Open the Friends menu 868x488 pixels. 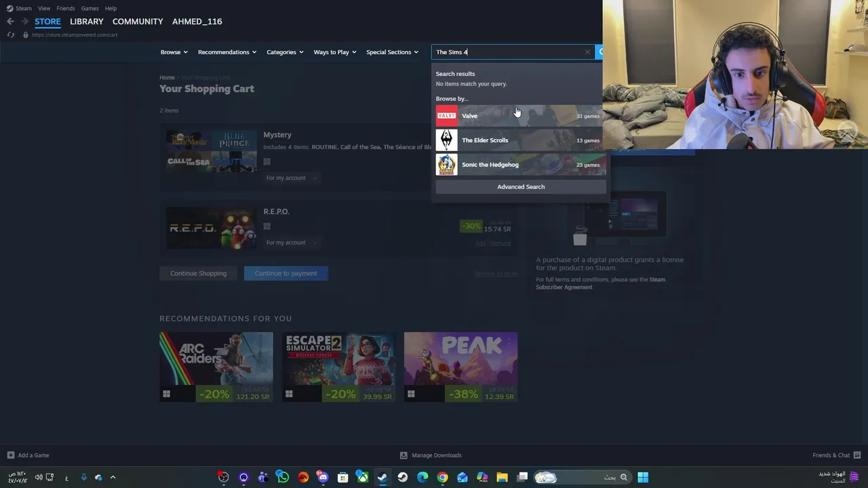(66, 8)
